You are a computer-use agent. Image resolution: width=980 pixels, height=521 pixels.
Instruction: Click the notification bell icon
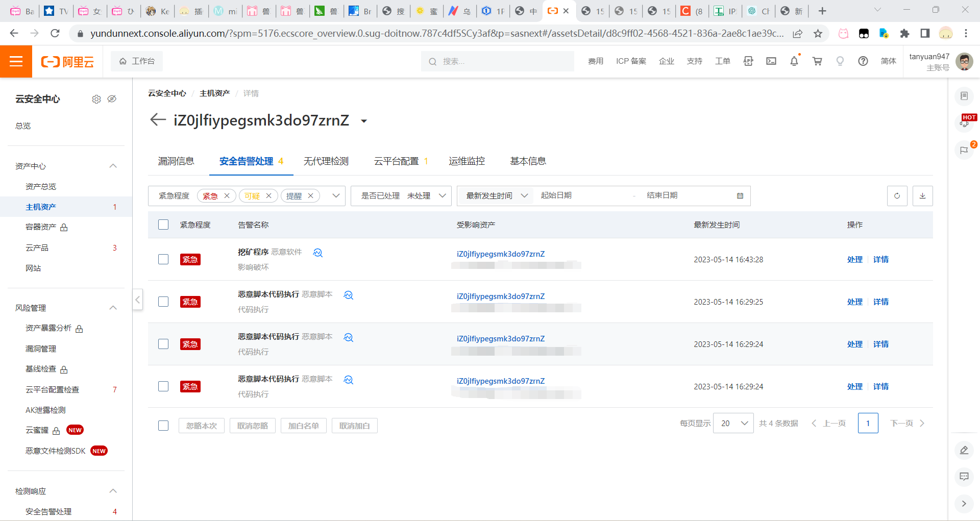click(794, 61)
